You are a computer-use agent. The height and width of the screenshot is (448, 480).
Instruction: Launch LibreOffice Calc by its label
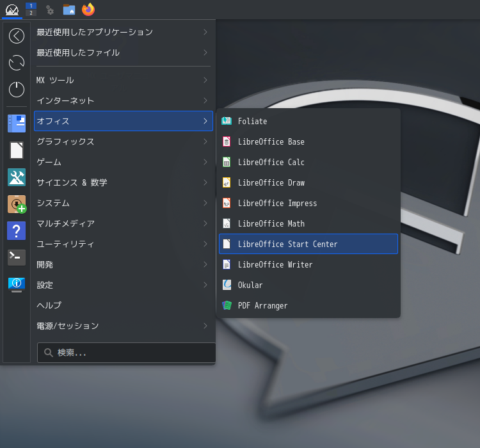coord(271,162)
